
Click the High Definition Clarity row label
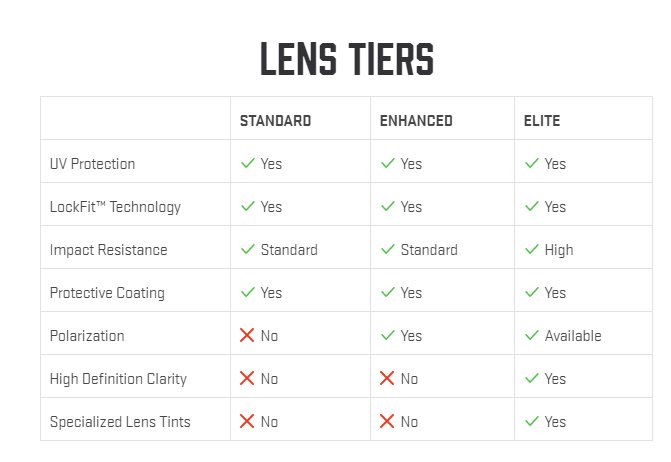tap(118, 379)
